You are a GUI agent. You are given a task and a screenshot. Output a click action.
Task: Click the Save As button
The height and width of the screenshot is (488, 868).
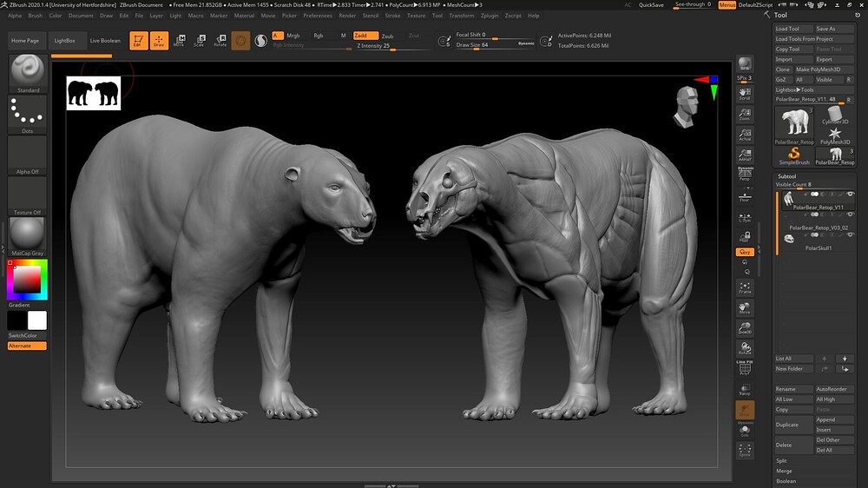[x=834, y=29]
